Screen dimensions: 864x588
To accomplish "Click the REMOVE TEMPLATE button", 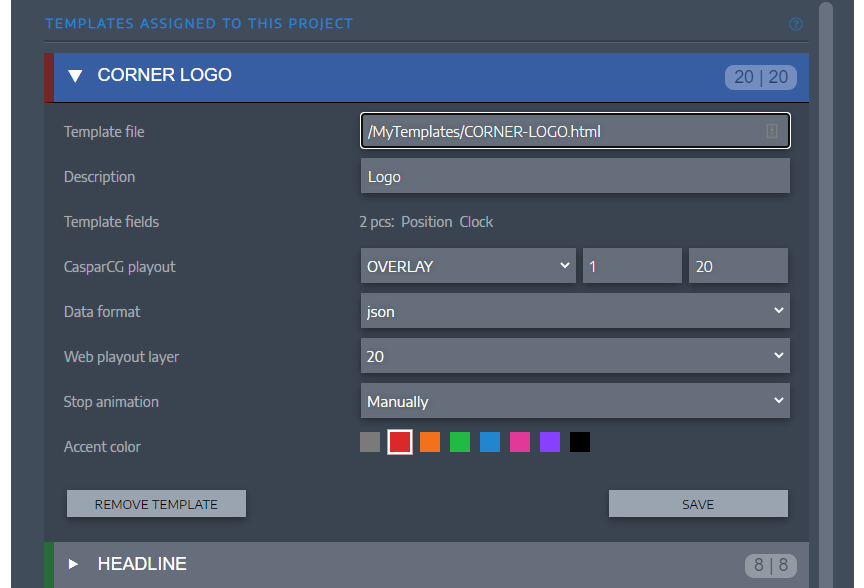I will coord(156,504).
